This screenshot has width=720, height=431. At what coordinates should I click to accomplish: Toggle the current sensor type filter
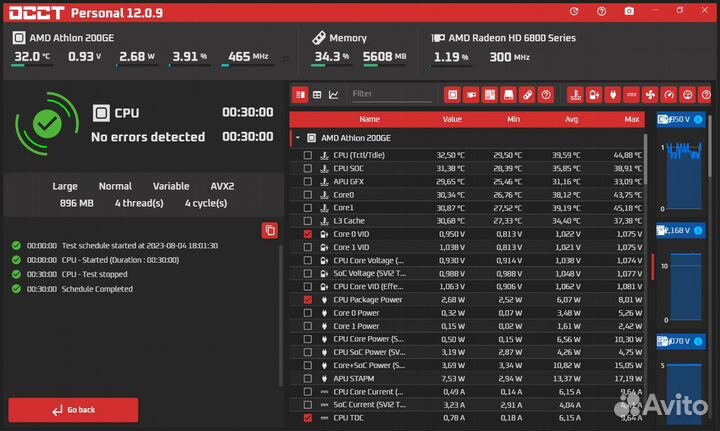[x=631, y=95]
